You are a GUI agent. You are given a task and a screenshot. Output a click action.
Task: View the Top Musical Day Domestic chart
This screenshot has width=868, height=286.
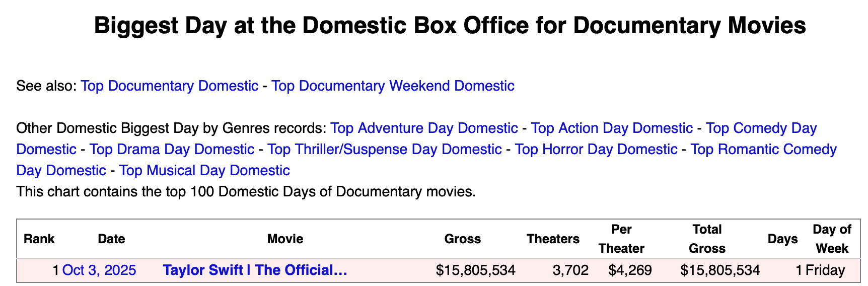[204, 170]
